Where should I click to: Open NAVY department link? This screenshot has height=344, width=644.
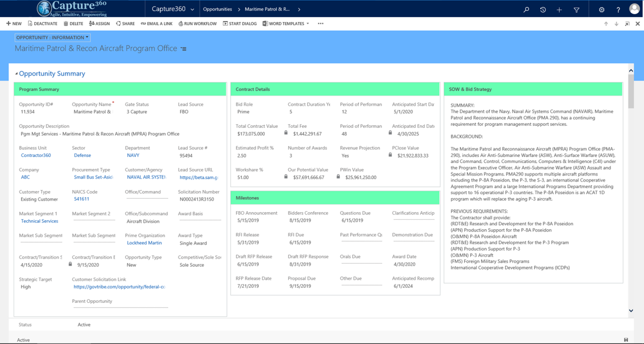(x=133, y=155)
